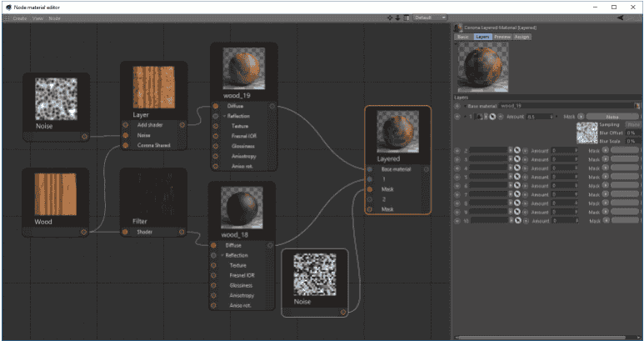
Task: Open the Sampling dropdown set to None
Action: coord(633,125)
